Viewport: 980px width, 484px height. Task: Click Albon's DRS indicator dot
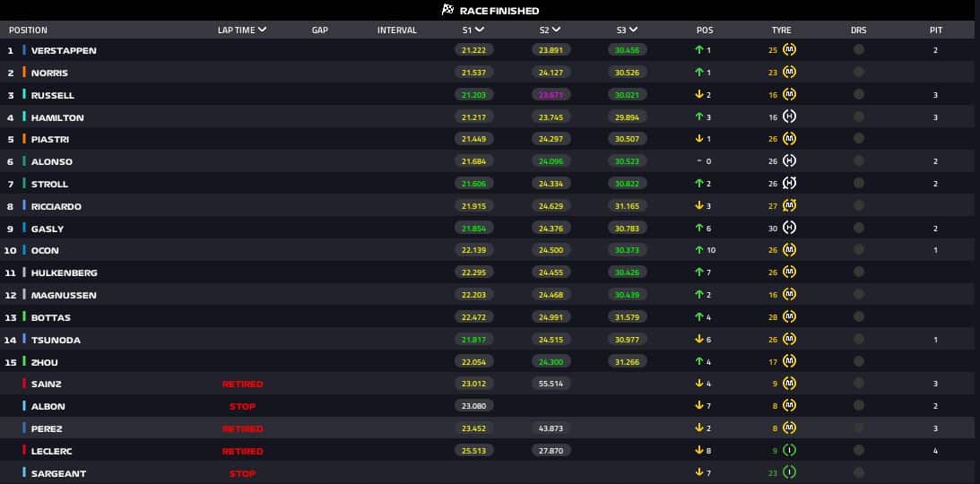[x=859, y=406]
